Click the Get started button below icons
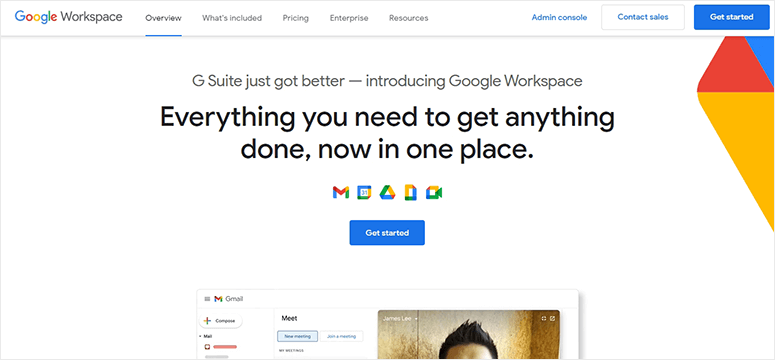 (x=387, y=232)
